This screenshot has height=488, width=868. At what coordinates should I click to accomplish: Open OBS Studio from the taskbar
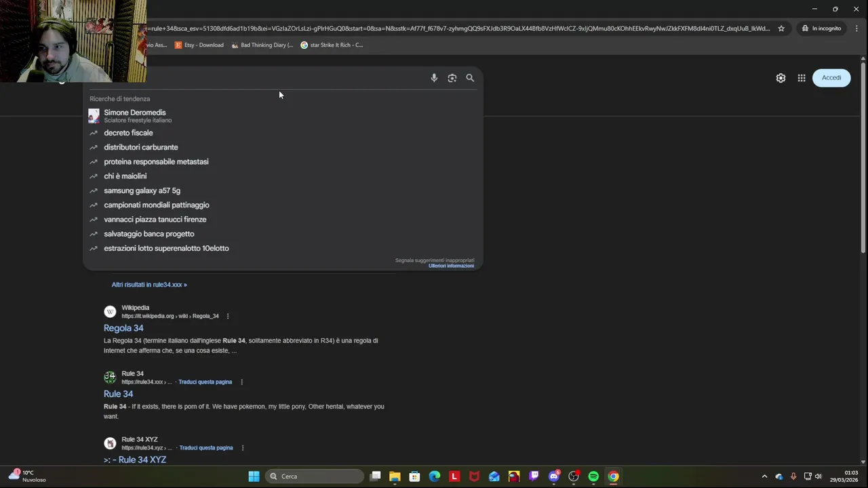pyautogui.click(x=574, y=476)
